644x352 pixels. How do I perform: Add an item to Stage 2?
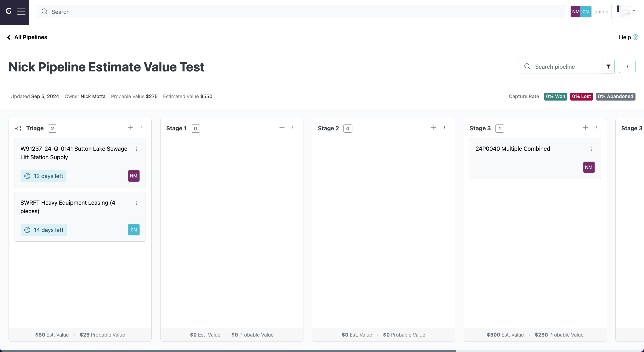(x=434, y=128)
